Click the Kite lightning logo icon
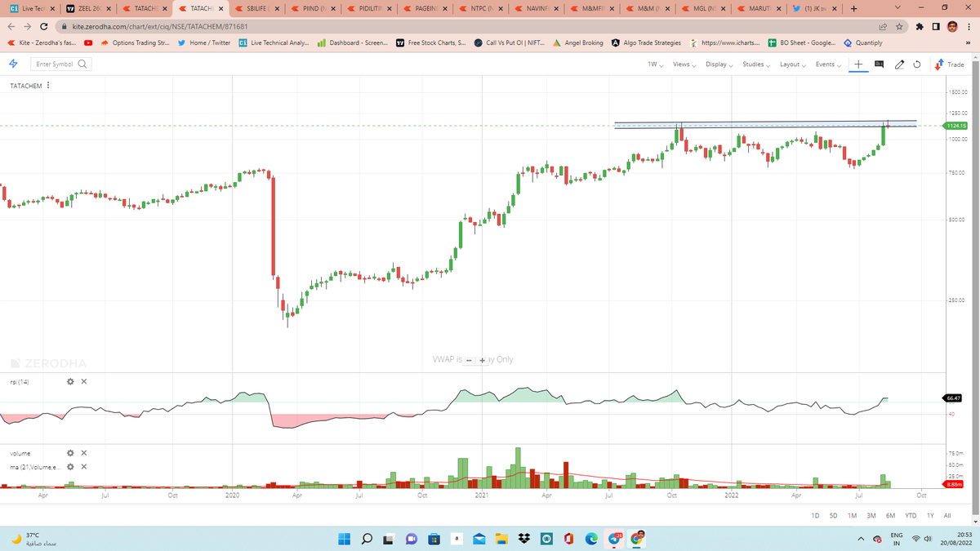Image resolution: width=980 pixels, height=551 pixels. click(x=12, y=64)
